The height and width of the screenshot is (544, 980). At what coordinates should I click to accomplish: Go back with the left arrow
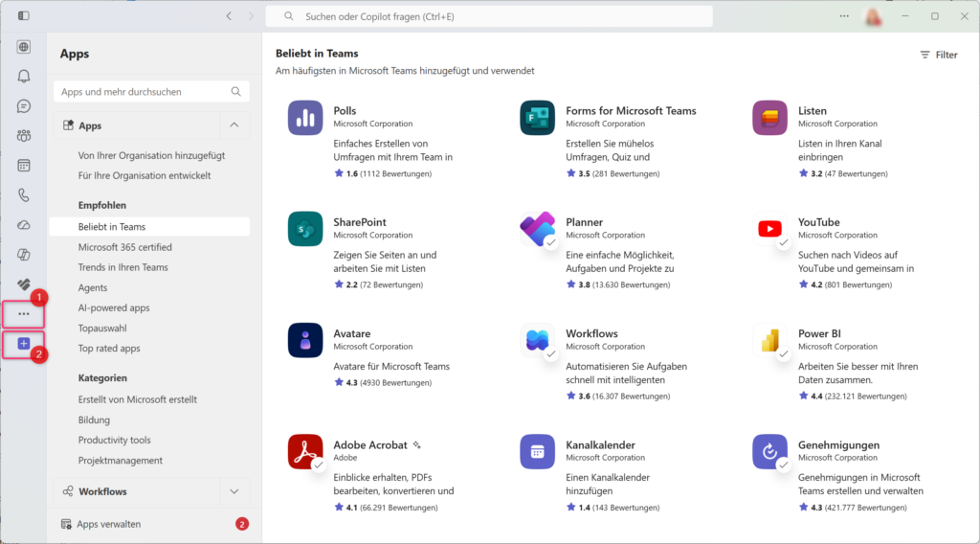(229, 16)
